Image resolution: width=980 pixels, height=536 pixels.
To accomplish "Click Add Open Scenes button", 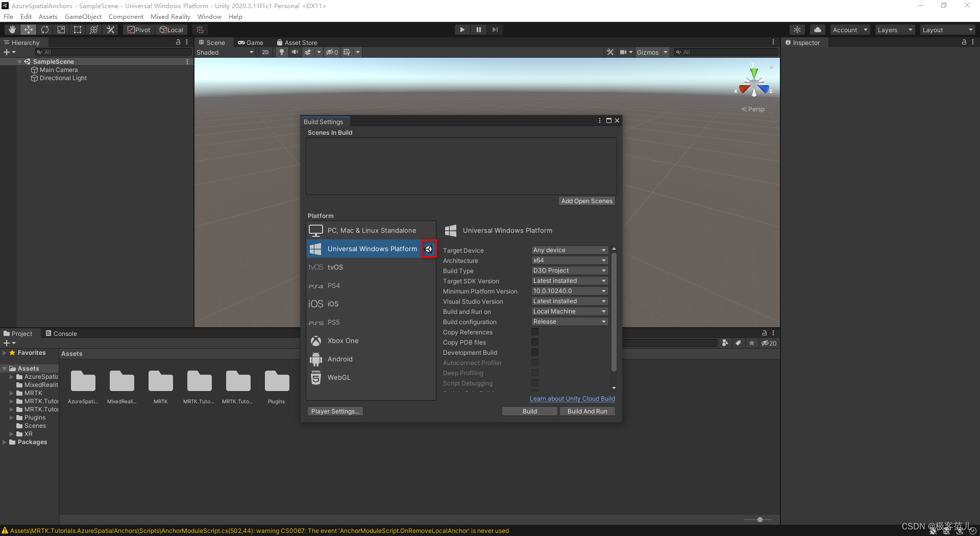I will (x=587, y=201).
